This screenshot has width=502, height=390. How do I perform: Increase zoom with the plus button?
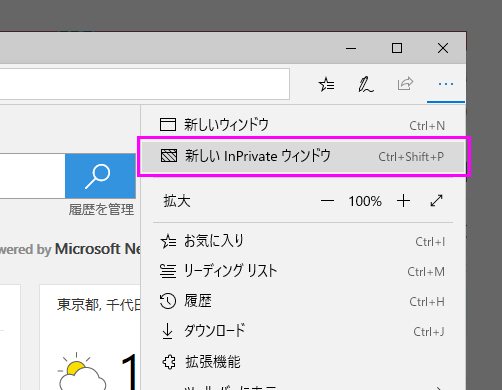403,201
